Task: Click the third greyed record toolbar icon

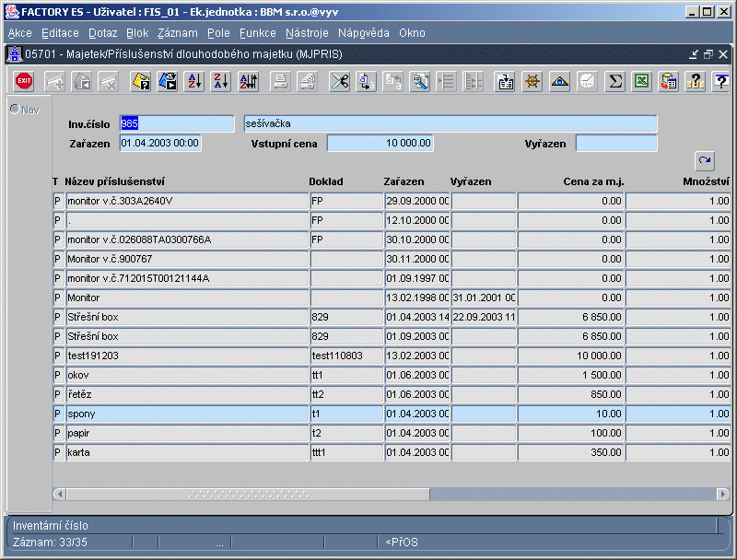Action: [x=108, y=81]
